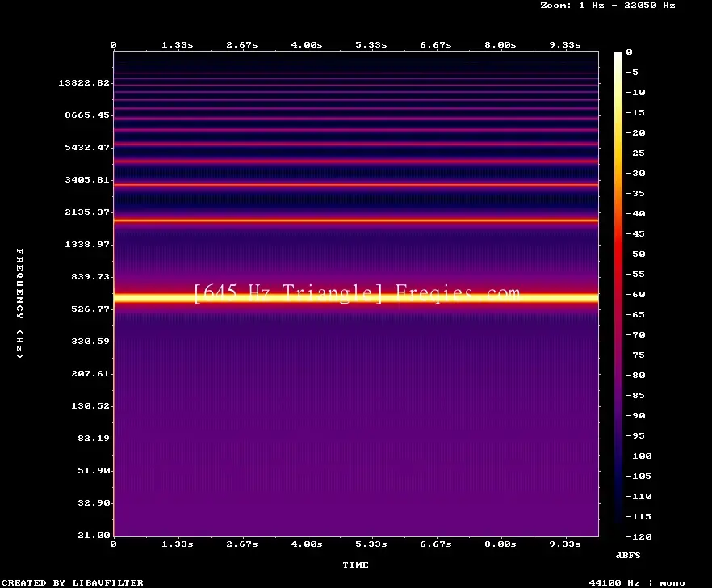Click the 130.52 frequency tick label
This screenshot has height=588, width=712.
click(x=90, y=405)
